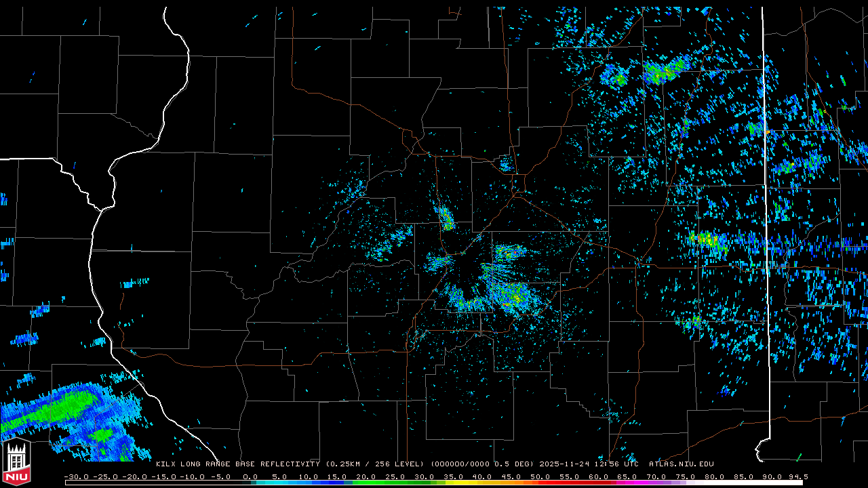Screen dimensions: 868x488
Task: Click the 20.0 scale label
Action: (x=367, y=476)
